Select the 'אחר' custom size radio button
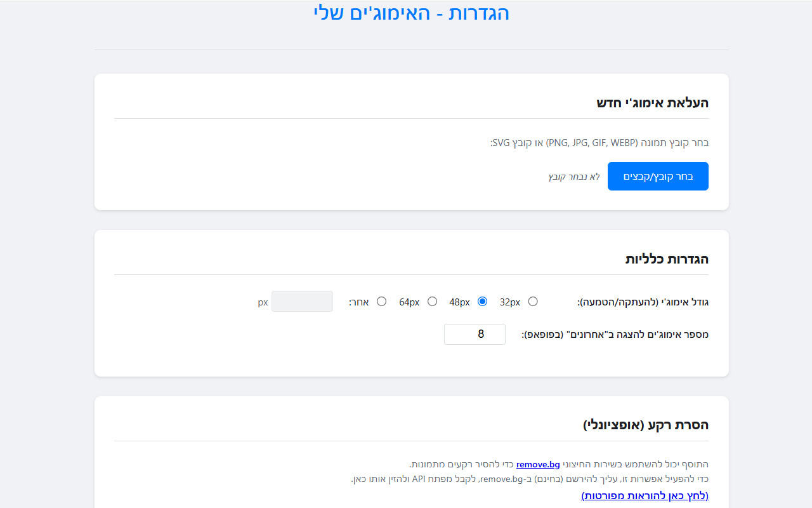812x508 pixels. coord(381,302)
